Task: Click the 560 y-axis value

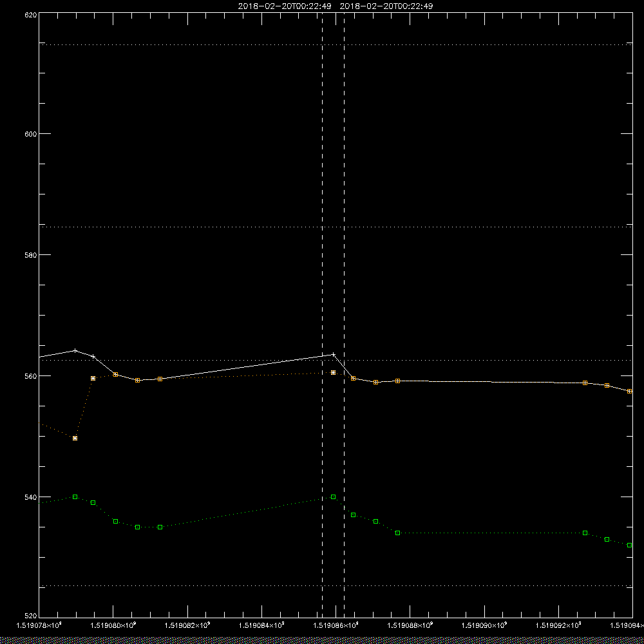Action: pos(31,376)
